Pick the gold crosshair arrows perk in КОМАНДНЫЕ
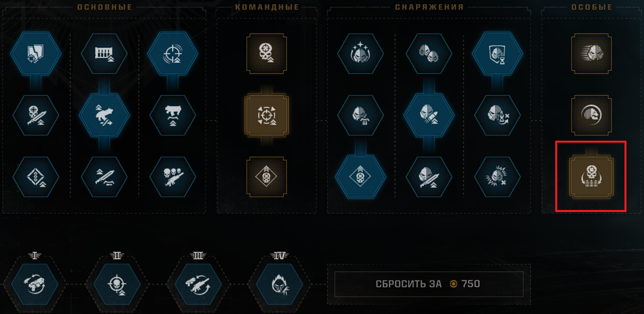 267,115
